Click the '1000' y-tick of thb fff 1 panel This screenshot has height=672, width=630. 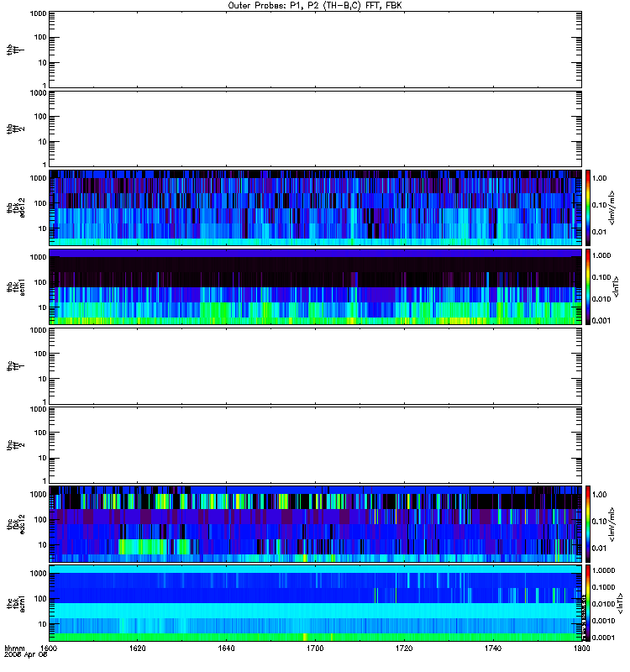(38, 13)
